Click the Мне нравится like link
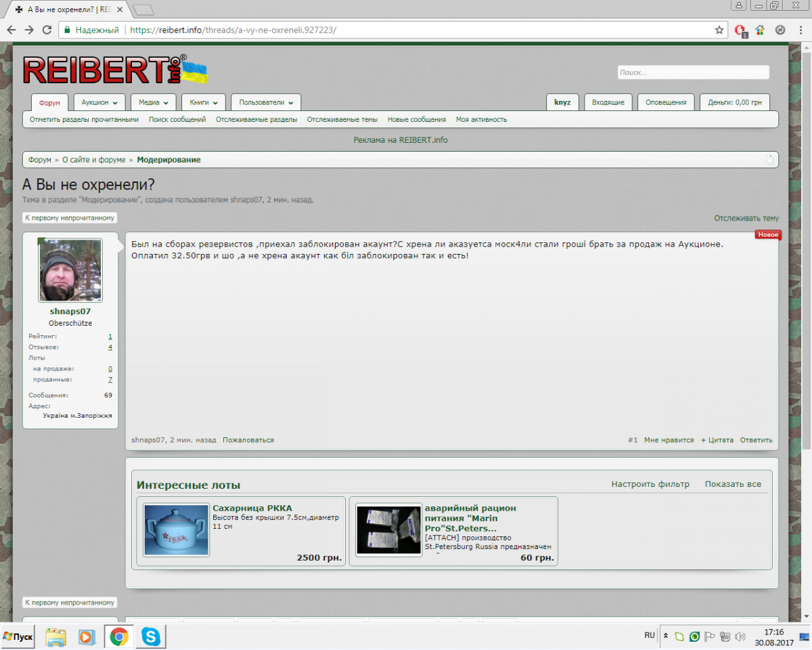Viewport: 812px width, 650px height. coord(669,440)
